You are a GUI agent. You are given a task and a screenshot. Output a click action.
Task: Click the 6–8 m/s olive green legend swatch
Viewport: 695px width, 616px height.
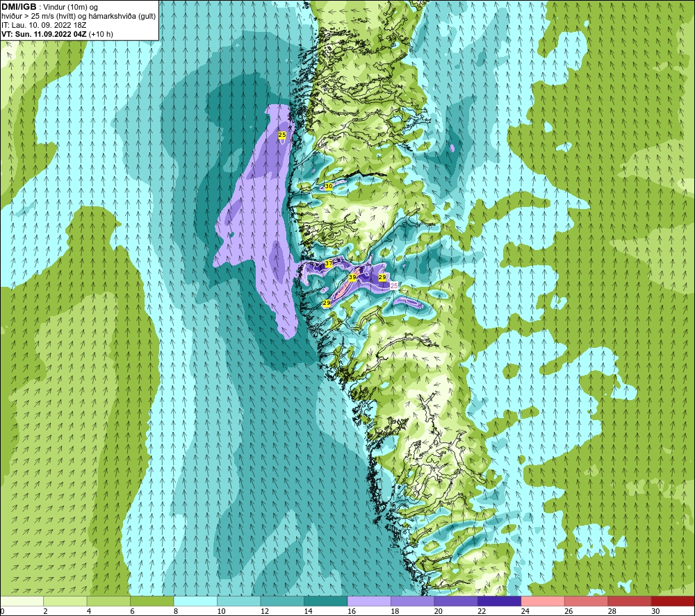[x=152, y=601]
